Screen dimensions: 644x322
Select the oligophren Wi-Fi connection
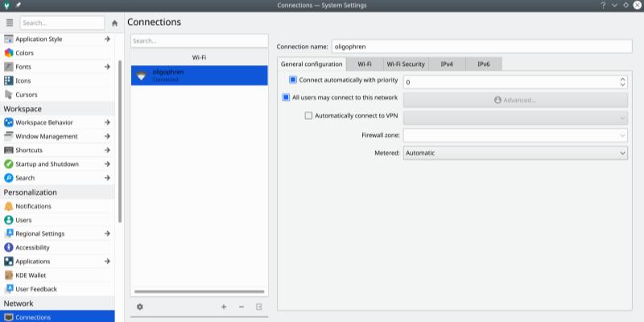(x=199, y=76)
